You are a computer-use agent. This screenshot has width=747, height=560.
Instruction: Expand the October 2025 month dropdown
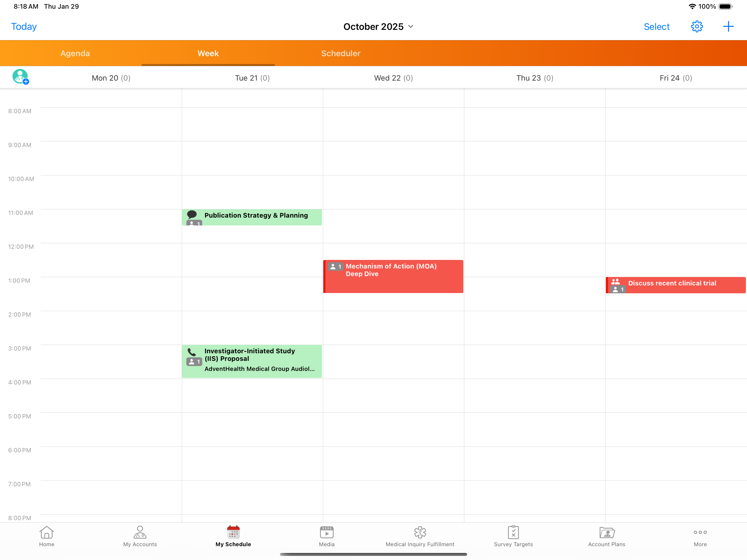pos(378,27)
